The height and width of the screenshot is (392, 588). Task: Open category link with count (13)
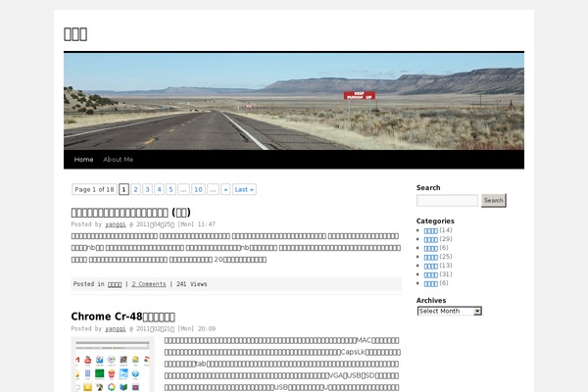[430, 266]
